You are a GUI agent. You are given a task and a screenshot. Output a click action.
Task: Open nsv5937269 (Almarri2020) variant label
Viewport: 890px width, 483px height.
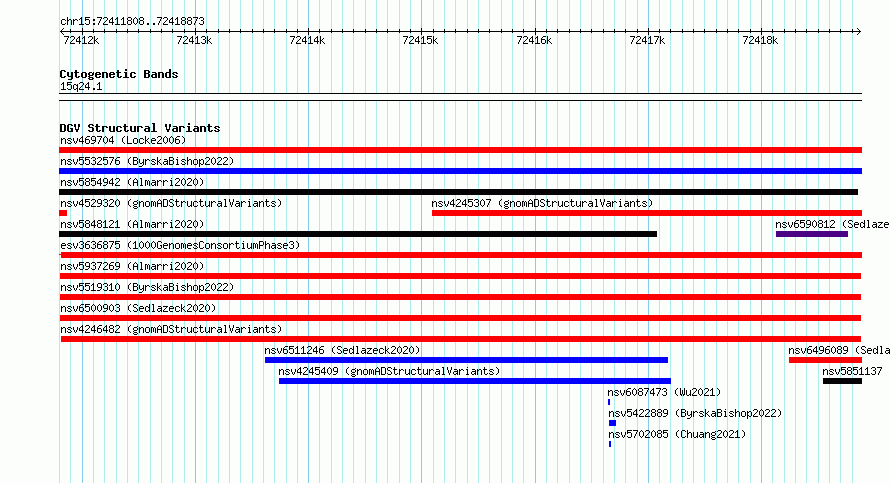point(132,266)
